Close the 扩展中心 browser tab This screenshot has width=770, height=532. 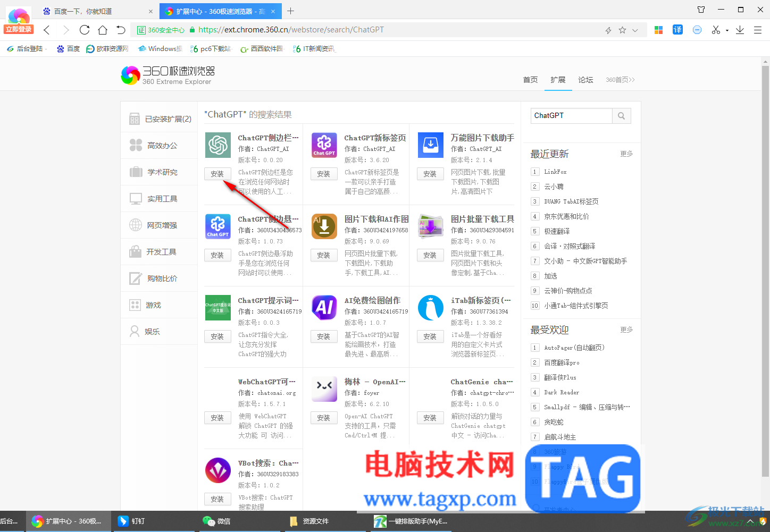click(274, 11)
